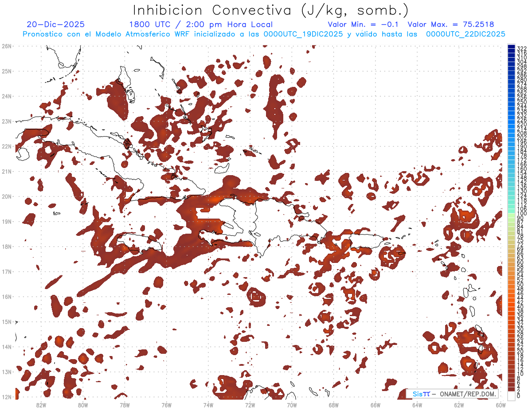Click the '15N' latitude label
This screenshot has height=411, width=532.
pyautogui.click(x=7, y=321)
